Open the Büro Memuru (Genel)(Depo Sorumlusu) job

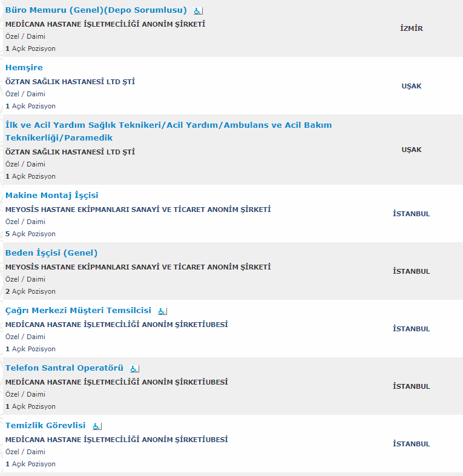click(96, 10)
